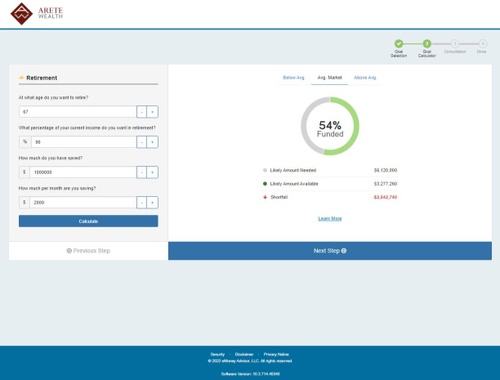Screen dimensions: 500x380
Task: Click the 54% Funded donut chart
Action: click(x=330, y=126)
